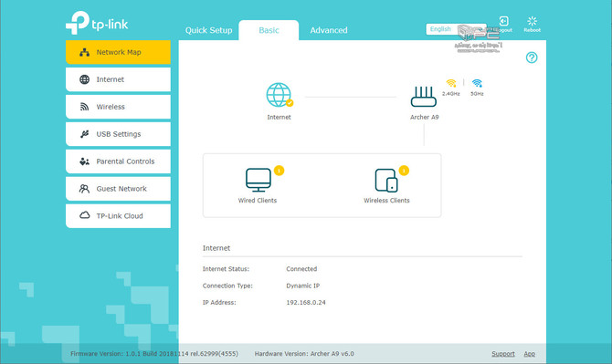
Task: Open TP-Link Cloud in the sidebar
Action: coord(118,216)
